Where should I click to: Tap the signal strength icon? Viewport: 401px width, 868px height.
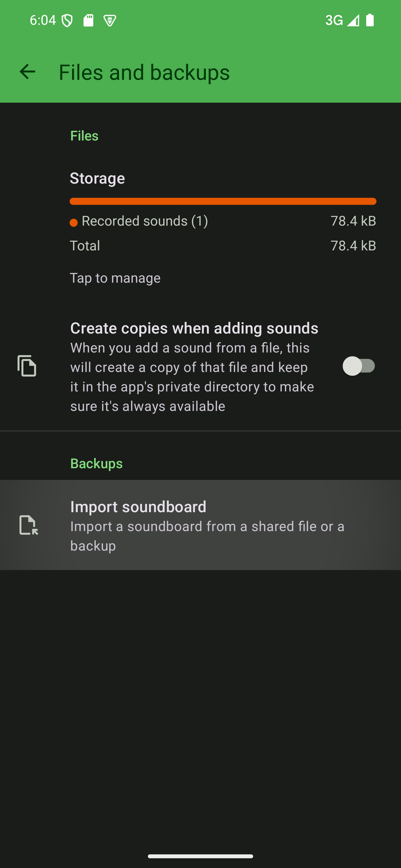click(x=353, y=20)
